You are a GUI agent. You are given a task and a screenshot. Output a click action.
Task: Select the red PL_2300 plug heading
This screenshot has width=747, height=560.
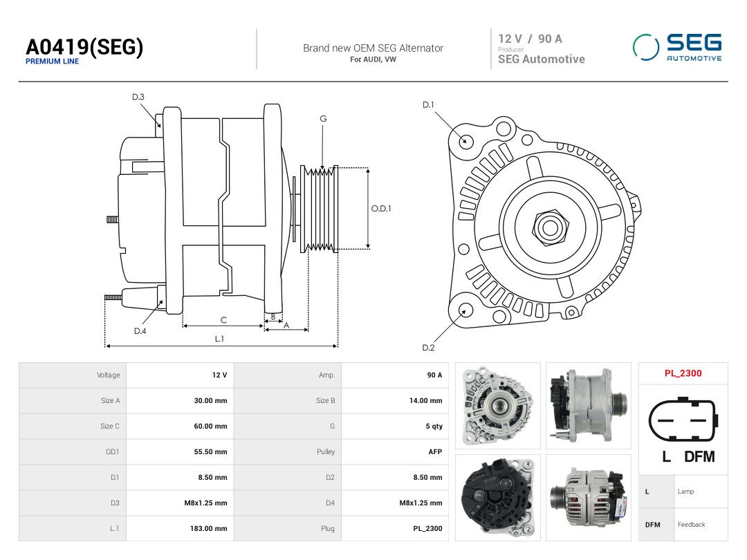click(x=683, y=373)
